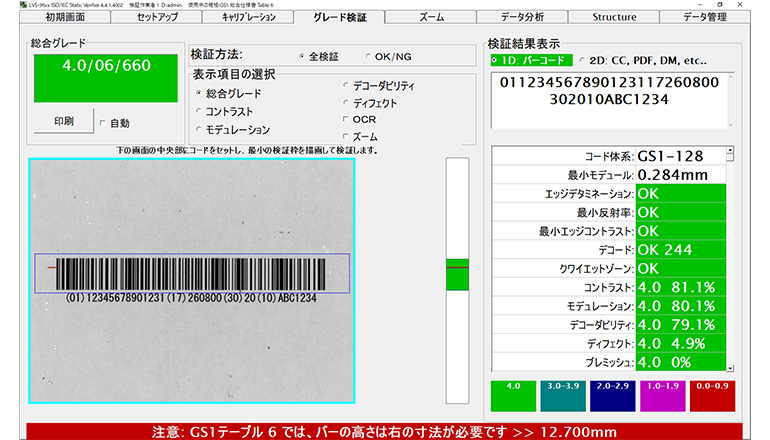Viewport: 770px width, 440px height.
Task: Click the red 0.0-0.9 grade swatch
Action: coord(712,396)
